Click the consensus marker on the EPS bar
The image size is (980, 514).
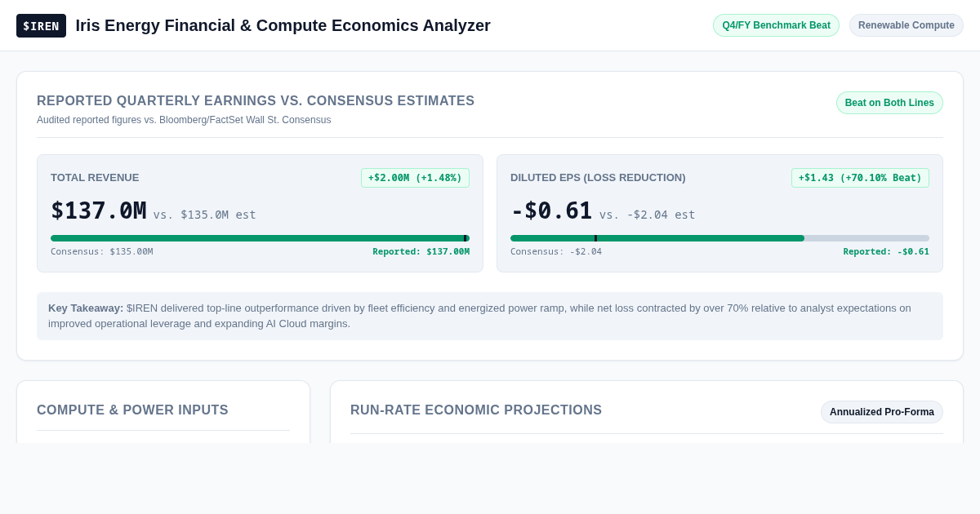point(595,238)
